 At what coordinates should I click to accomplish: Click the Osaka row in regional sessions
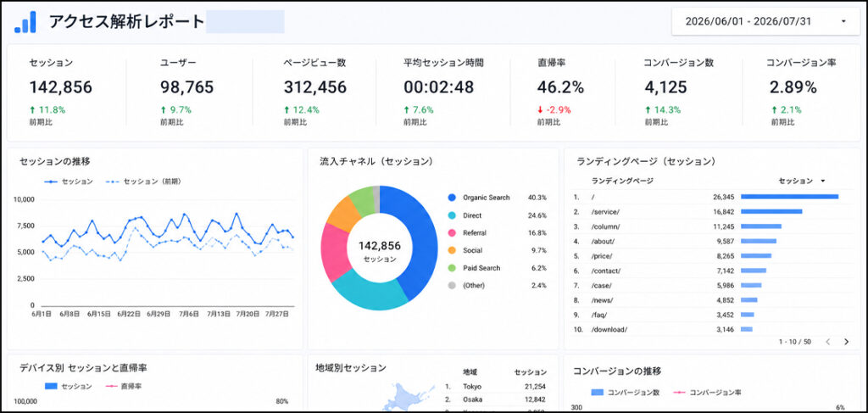(x=497, y=399)
